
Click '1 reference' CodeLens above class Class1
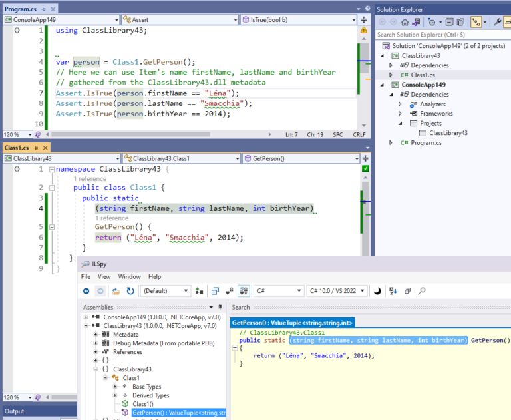[x=90, y=178]
